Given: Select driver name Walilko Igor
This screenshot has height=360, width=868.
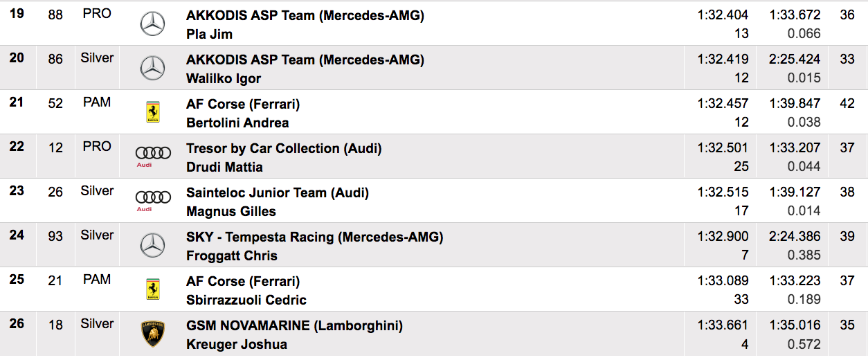Looking at the screenshot, I should (x=224, y=78).
